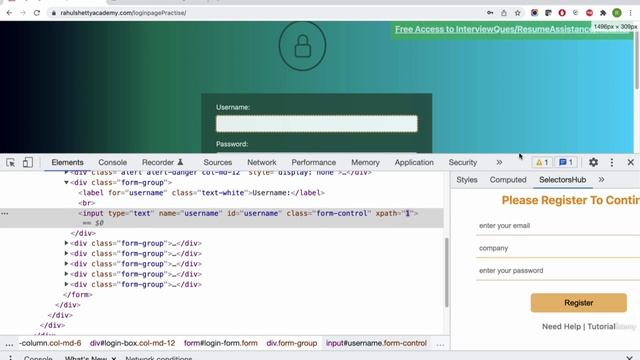Show the messages count badge
640x360 pixels.
tap(566, 162)
